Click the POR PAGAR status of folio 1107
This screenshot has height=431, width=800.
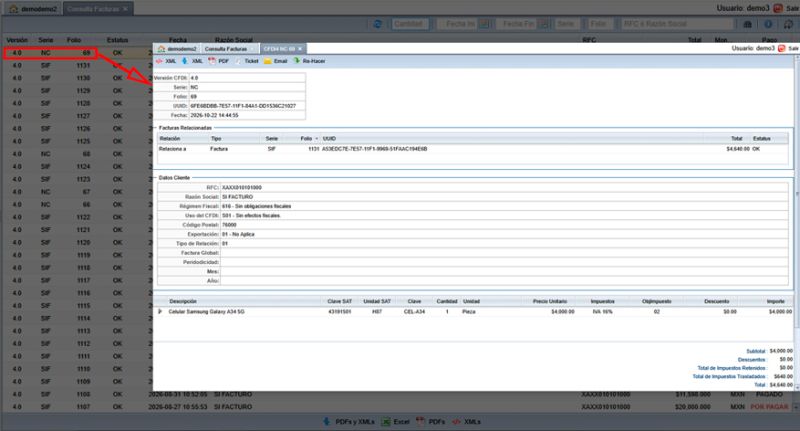769,407
